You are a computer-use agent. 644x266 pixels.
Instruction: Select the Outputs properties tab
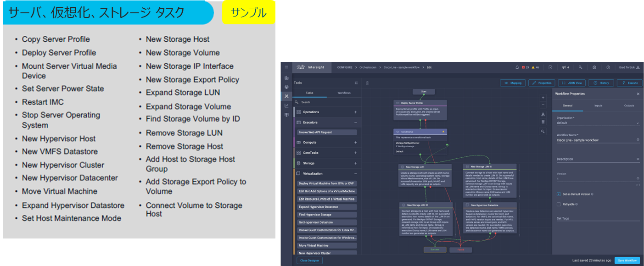point(629,105)
